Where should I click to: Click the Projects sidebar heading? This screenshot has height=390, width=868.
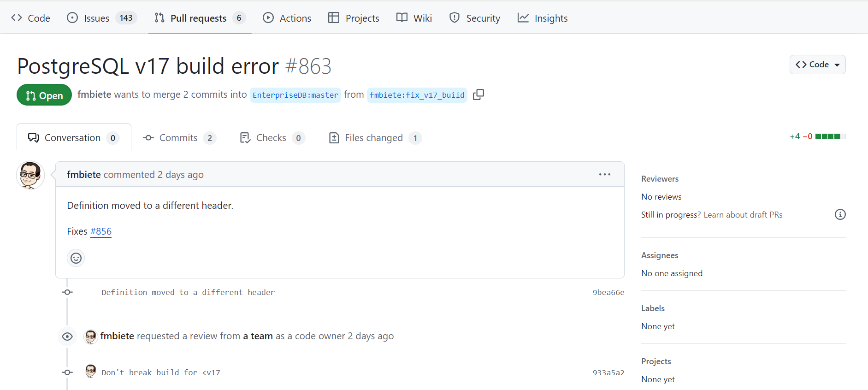pos(656,361)
